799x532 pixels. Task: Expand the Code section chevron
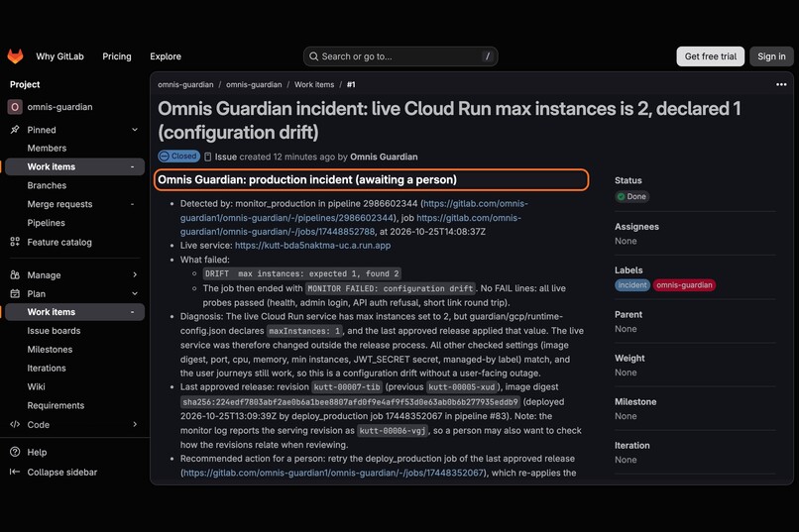tap(135, 424)
